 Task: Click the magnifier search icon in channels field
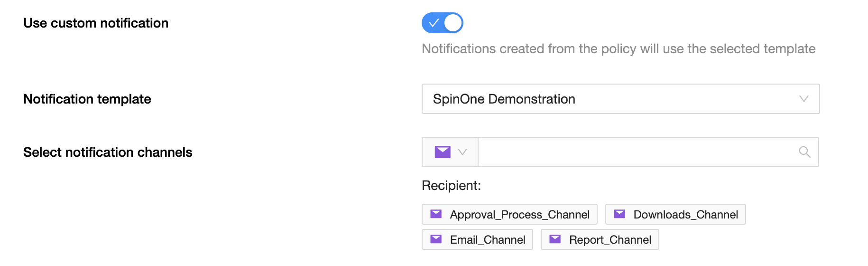[x=804, y=152]
